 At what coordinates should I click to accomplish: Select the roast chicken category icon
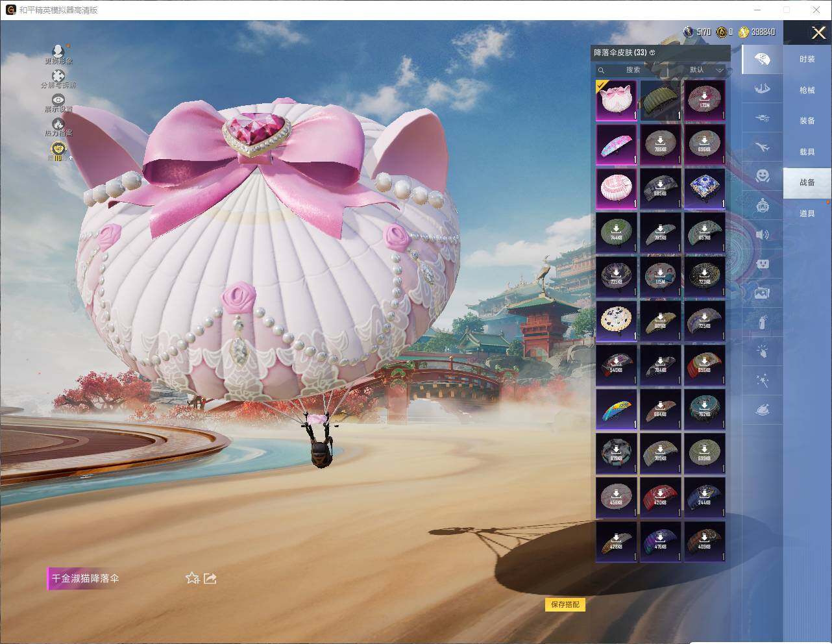click(x=763, y=409)
